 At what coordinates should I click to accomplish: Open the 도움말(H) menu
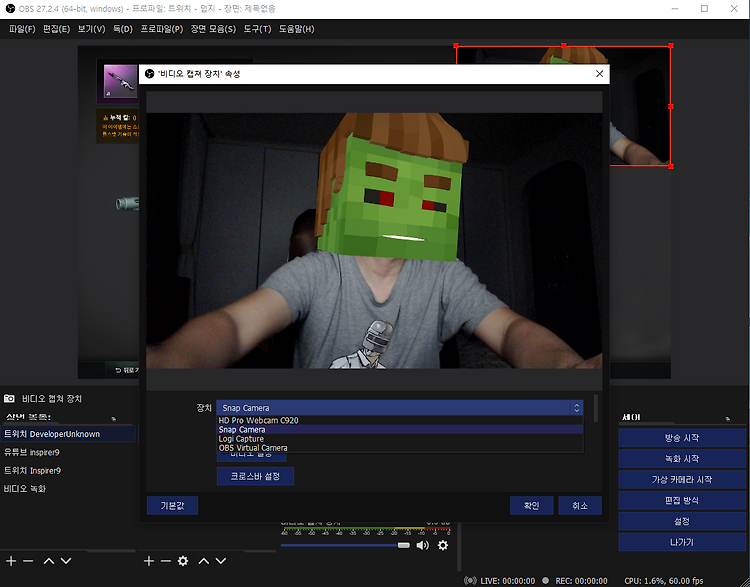297,29
